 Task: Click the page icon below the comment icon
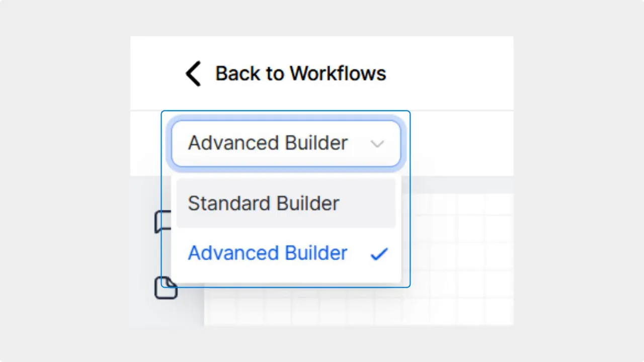pos(166,288)
